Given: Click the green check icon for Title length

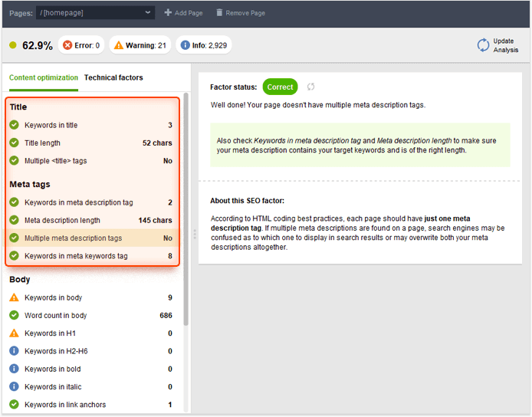Looking at the screenshot, I should coord(14,143).
